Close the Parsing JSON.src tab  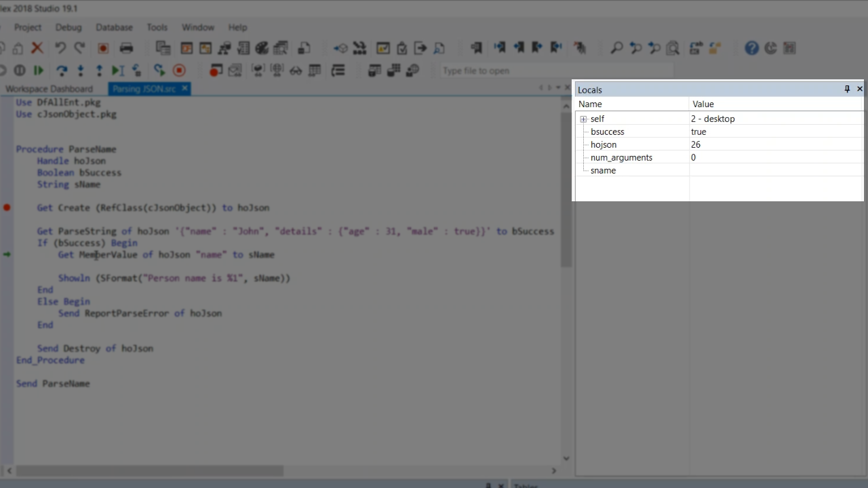pyautogui.click(x=184, y=89)
